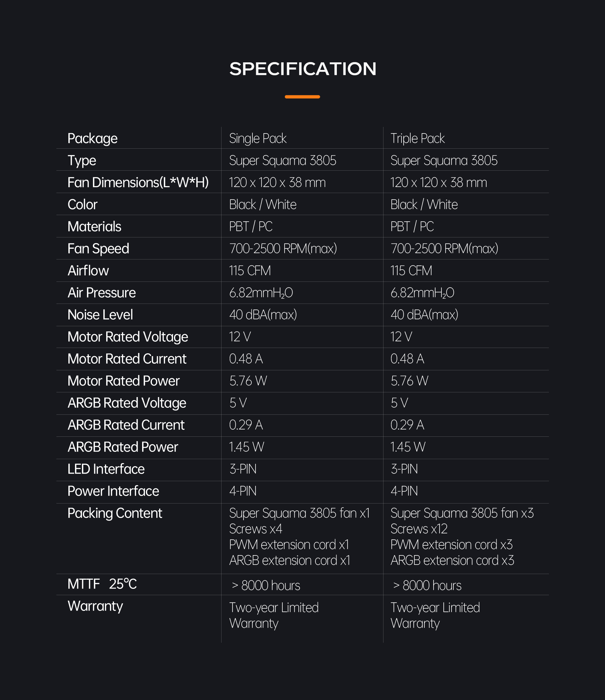Click the Airflow row label
The width and height of the screenshot is (605, 700).
pyautogui.click(x=88, y=270)
